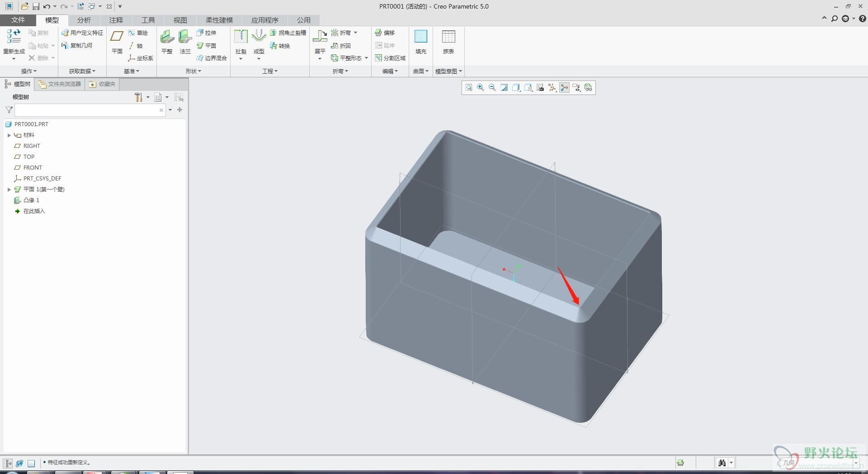Open the saved orientations dropdown
868x474 pixels.
(x=528, y=88)
